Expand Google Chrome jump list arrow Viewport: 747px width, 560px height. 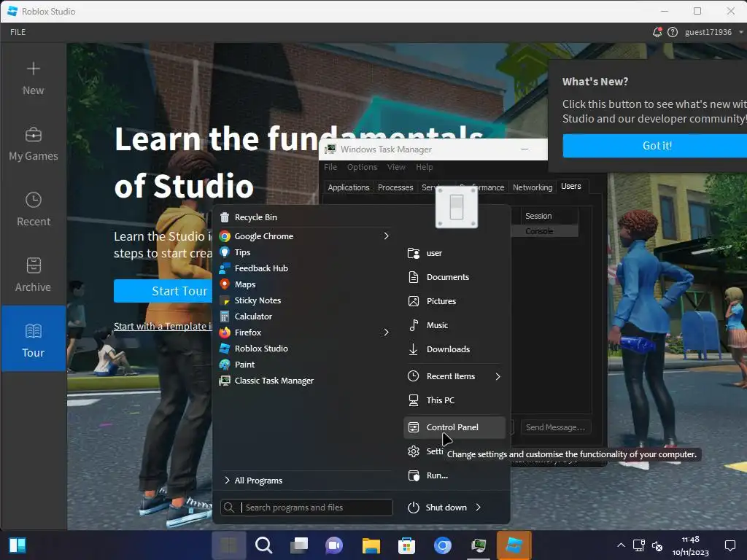[x=387, y=236]
